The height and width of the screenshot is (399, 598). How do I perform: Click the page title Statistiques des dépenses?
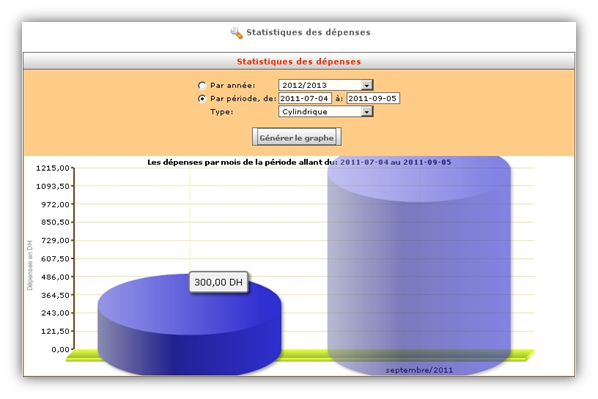coord(308,32)
